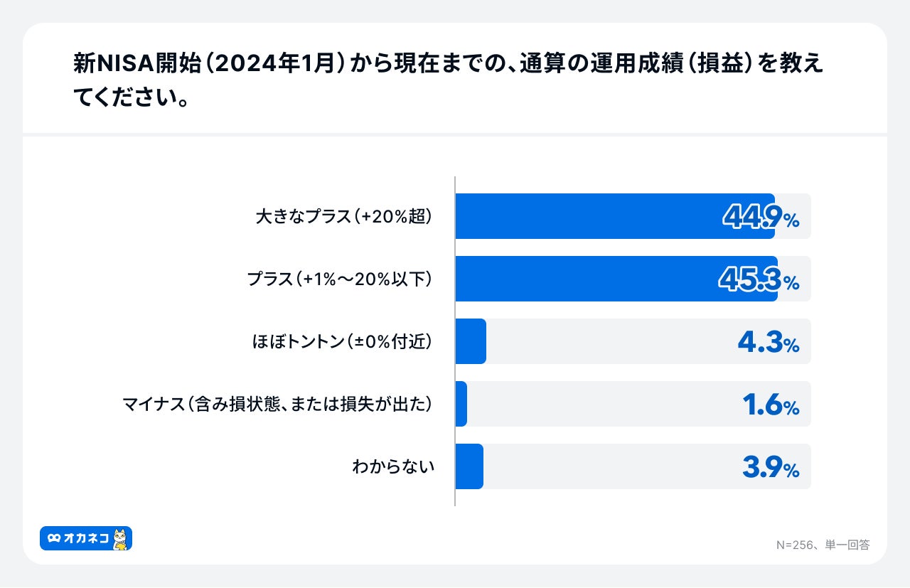Click the 45.3% value
This screenshot has height=588, width=910.
tap(759, 280)
